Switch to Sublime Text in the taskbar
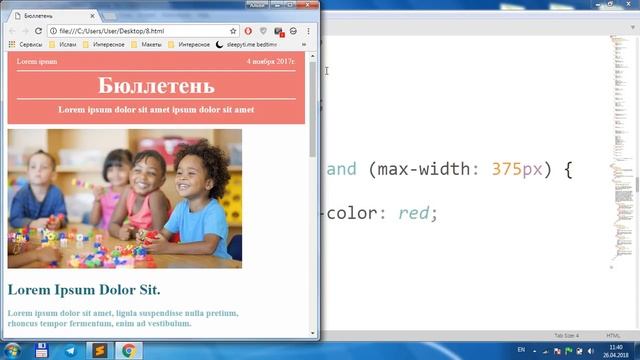Image resolution: width=640 pixels, height=360 pixels. click(99, 351)
